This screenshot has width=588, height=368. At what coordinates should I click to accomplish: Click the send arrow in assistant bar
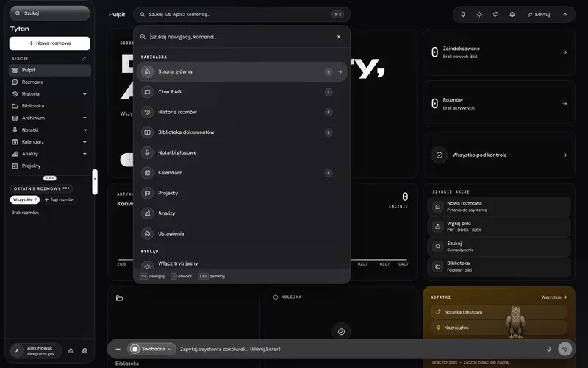pyautogui.click(x=564, y=349)
